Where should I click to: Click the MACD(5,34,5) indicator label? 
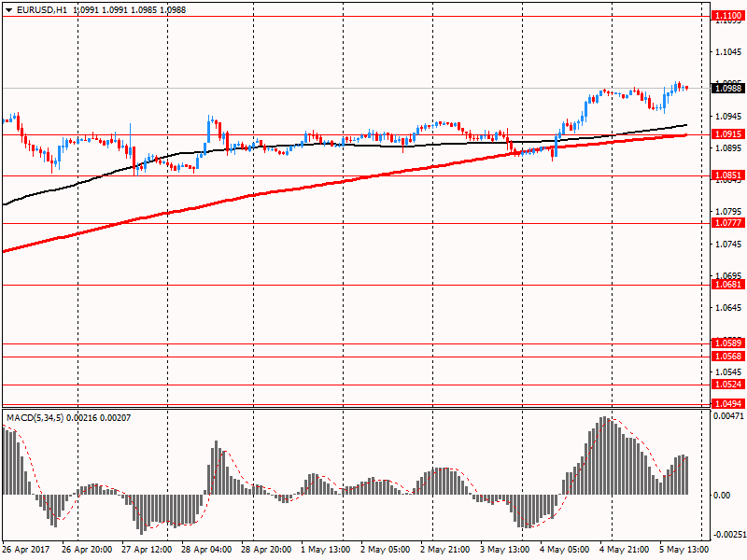pos(35,418)
